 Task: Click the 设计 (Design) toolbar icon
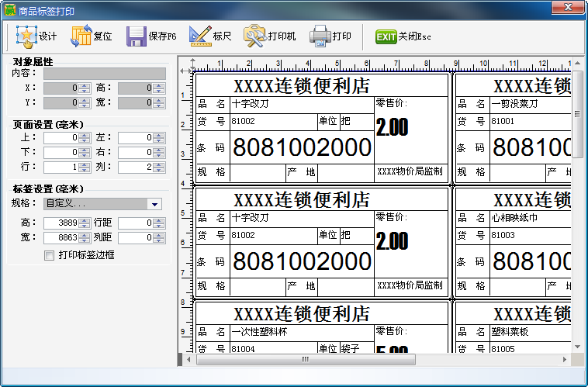[27, 36]
